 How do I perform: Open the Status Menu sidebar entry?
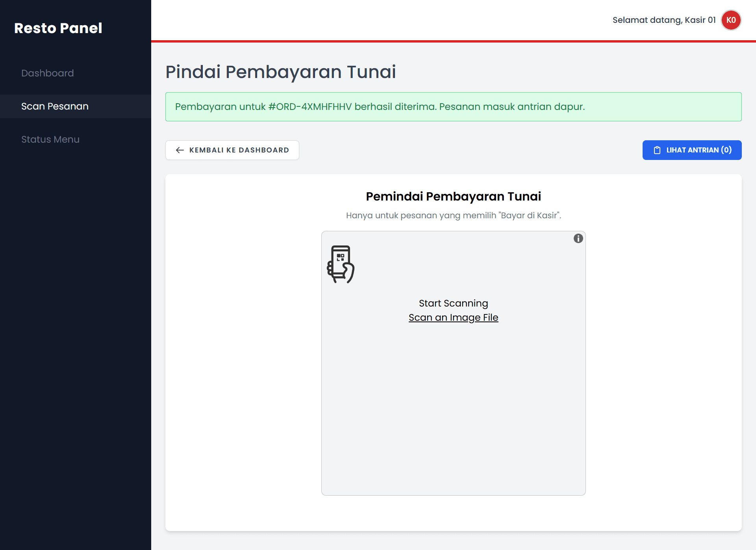pos(50,139)
